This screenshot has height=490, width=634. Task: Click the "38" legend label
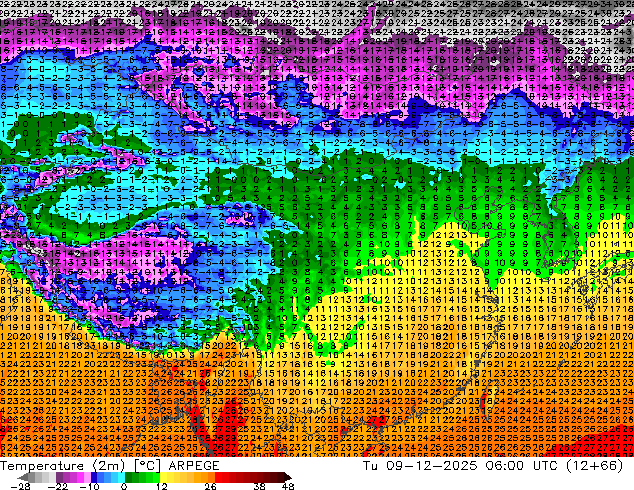pyautogui.click(x=260, y=486)
